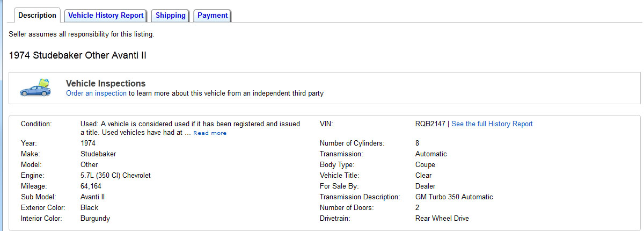Select GM Turbo 350 Automatic description
The image size is (644, 231).
click(454, 197)
